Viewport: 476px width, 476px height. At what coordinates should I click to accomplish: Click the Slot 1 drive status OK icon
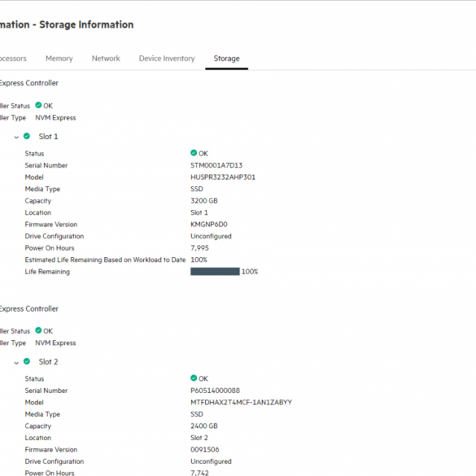click(x=194, y=153)
